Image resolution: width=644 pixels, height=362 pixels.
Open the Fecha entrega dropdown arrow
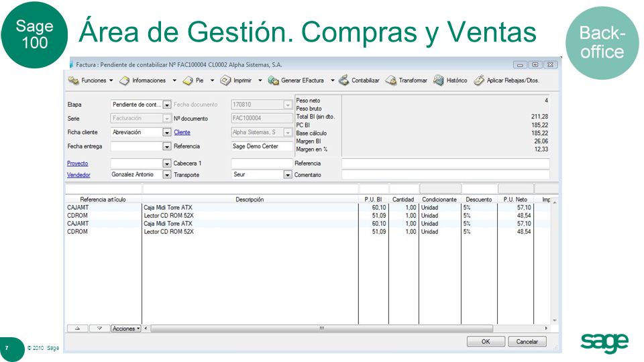(x=167, y=147)
